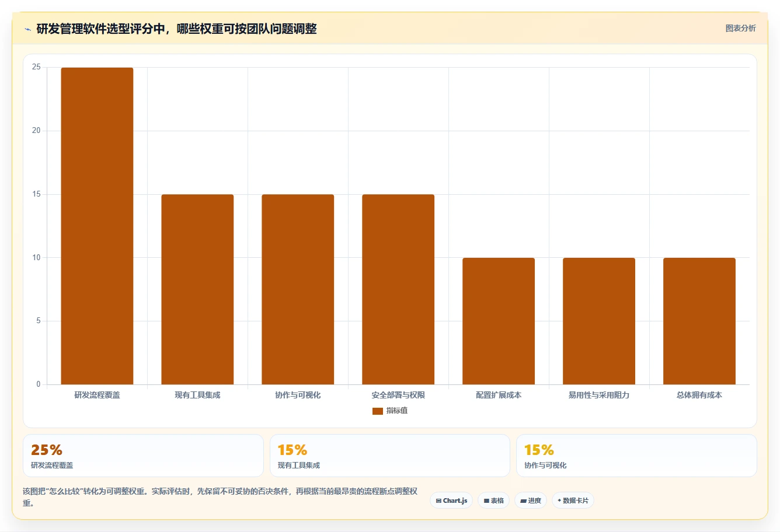Click the 协作与可视化 bar in chart

point(298,289)
